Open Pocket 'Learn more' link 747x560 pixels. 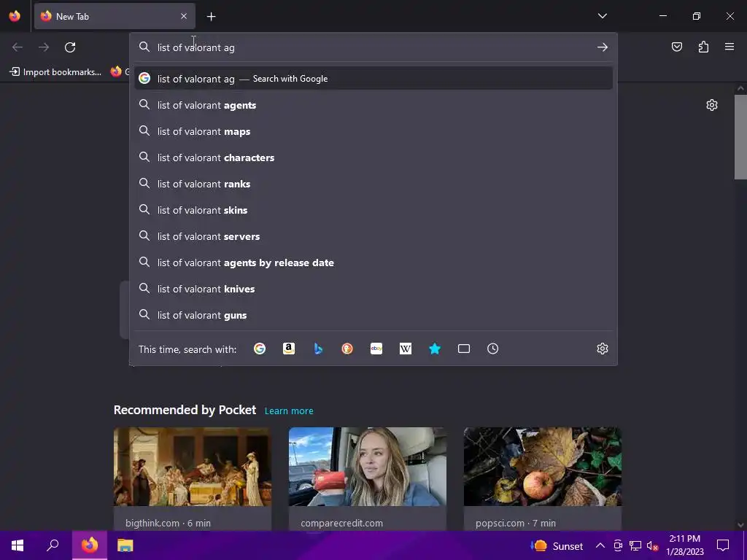click(x=289, y=411)
